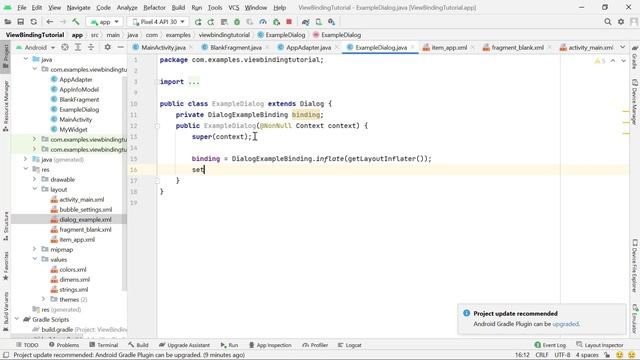Close the ExampleDialog.java tab
This screenshot has width=640, height=360.
click(413, 48)
